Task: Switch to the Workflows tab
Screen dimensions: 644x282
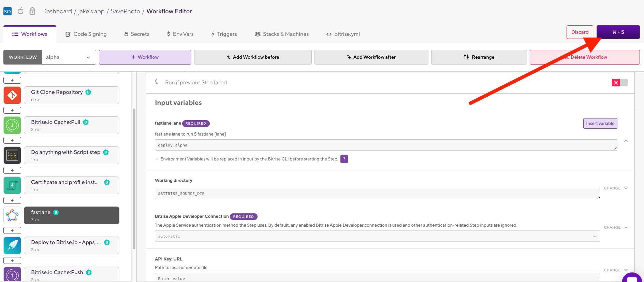Action: pyautogui.click(x=30, y=34)
